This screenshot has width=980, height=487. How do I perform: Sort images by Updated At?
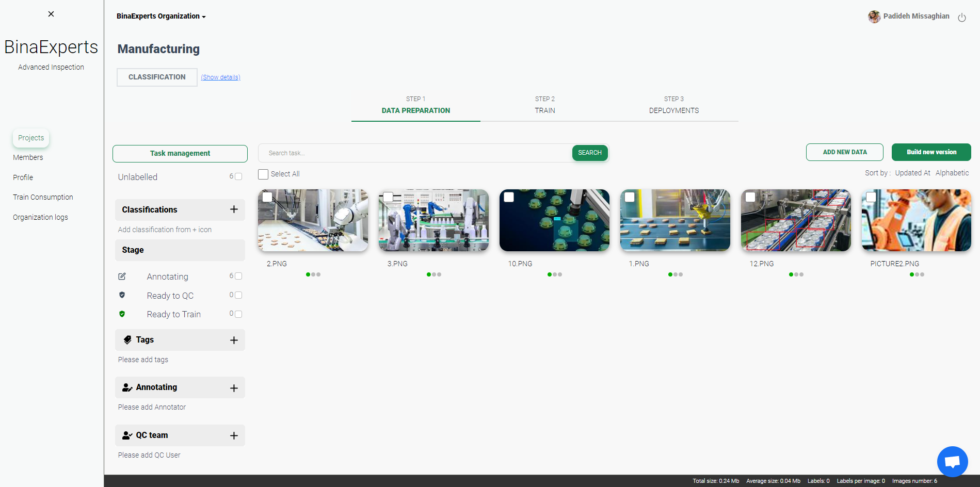tap(912, 173)
